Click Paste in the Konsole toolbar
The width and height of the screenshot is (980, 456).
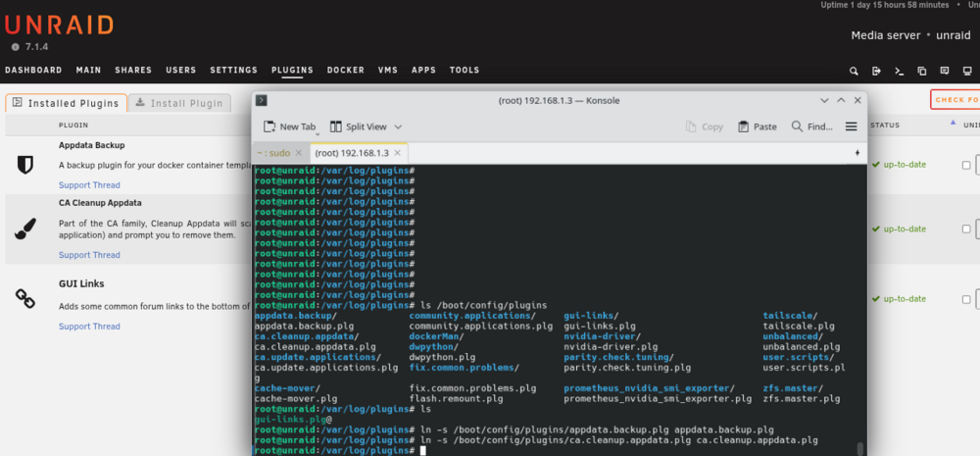[757, 127]
